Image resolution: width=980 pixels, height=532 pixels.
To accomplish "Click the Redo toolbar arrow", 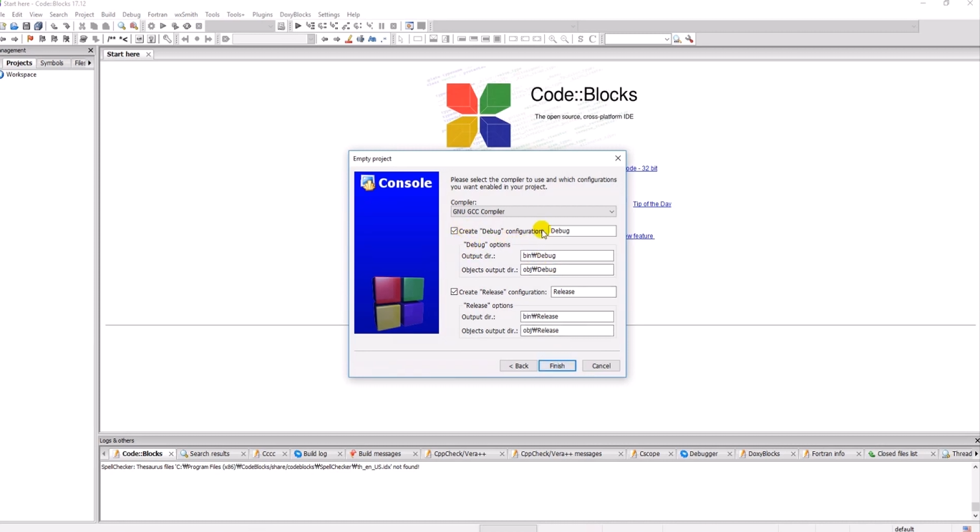I will 67,26.
